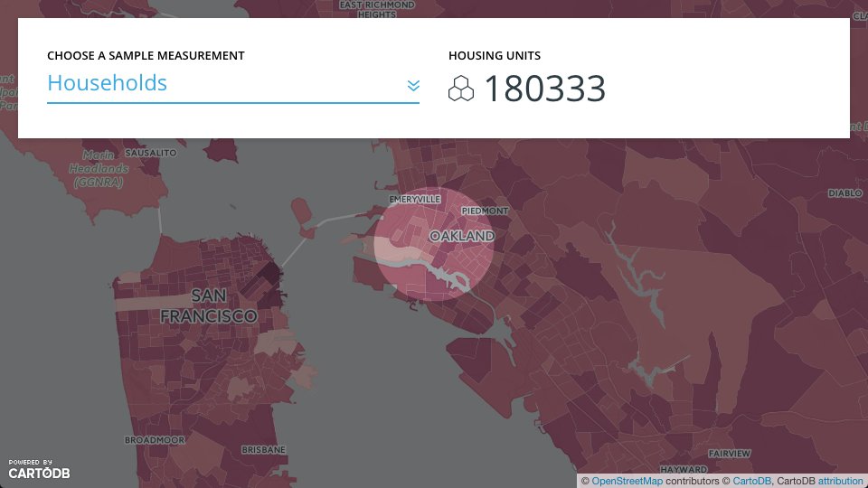Click the Fairview label on the map

coord(730,454)
